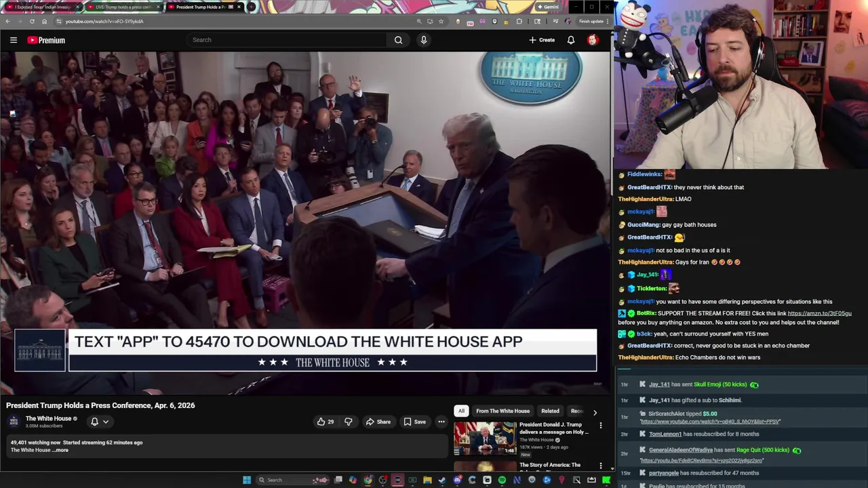The image size is (868, 488).
Task: Open a new browser tab
Action: 251,7
